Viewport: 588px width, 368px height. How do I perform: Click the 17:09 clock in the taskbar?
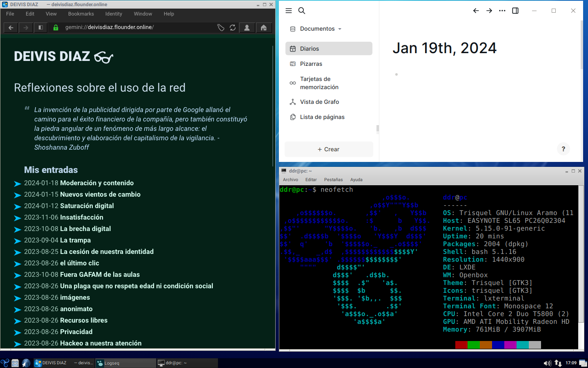click(571, 363)
